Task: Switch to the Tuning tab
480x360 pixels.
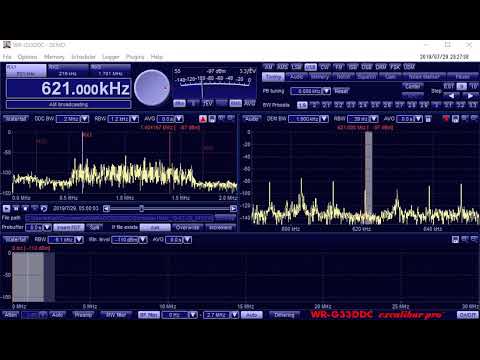Action: [273, 77]
